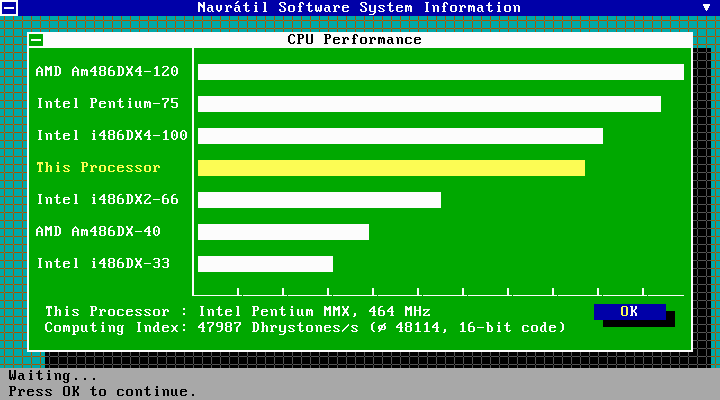Screen dimensions: 720x400
Task: Click the yellow This Processor performance bar
Action: 391,168
